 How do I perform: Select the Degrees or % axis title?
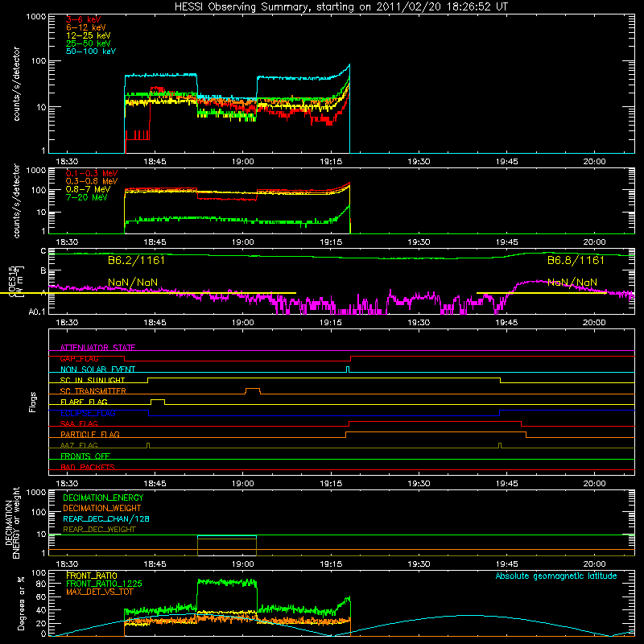(21, 604)
